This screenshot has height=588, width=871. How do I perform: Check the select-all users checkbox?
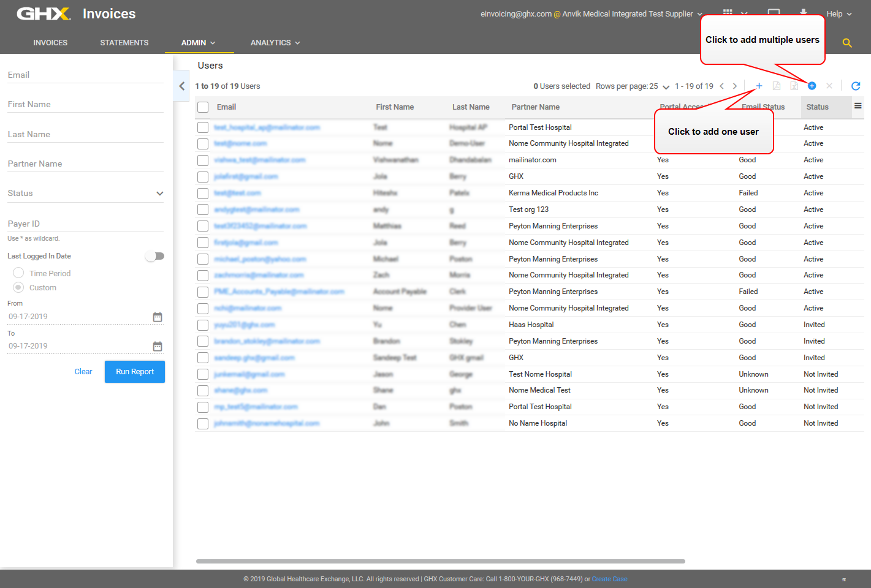[x=203, y=107]
